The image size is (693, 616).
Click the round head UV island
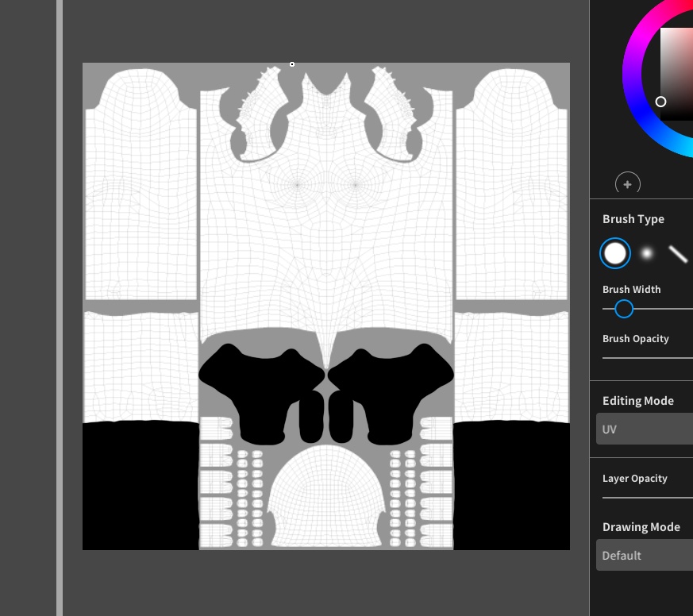pyautogui.click(x=325, y=497)
